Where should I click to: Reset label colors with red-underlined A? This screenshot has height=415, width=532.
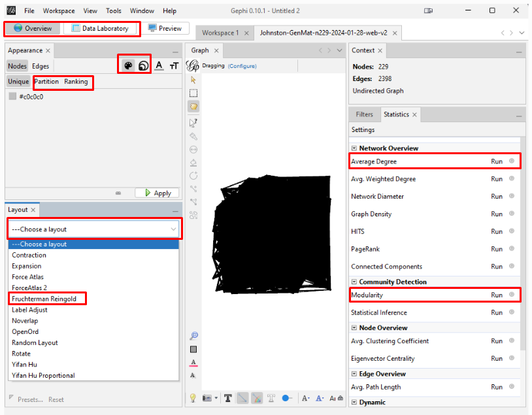193,363
